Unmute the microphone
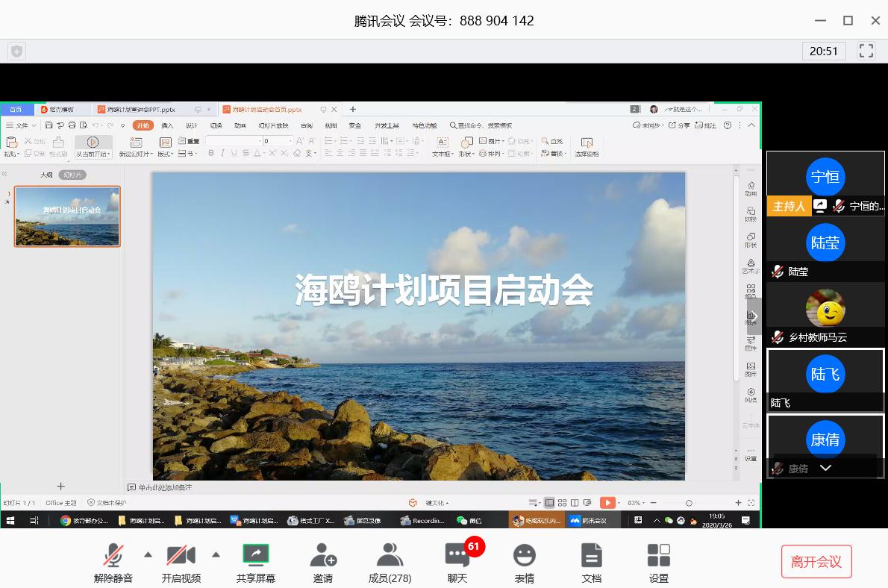888x588 pixels. coord(113,556)
